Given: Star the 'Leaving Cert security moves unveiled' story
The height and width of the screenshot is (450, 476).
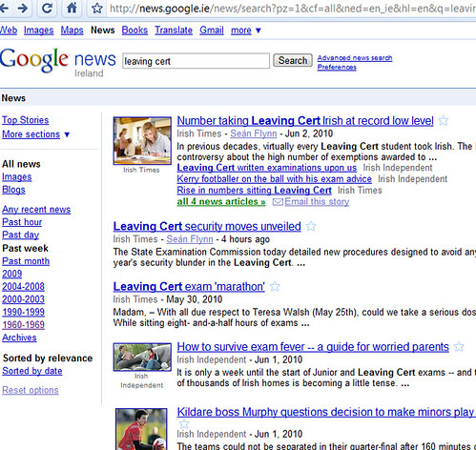Looking at the screenshot, I should (311, 226).
